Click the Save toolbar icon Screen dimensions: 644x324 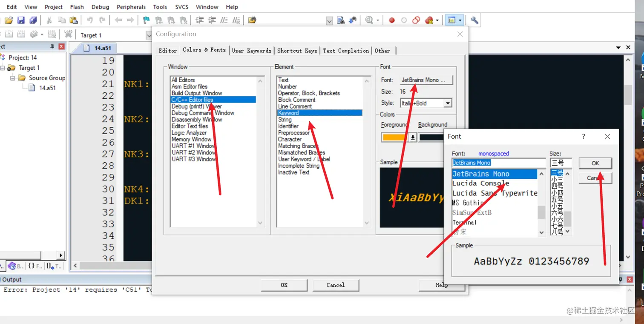[x=21, y=20]
